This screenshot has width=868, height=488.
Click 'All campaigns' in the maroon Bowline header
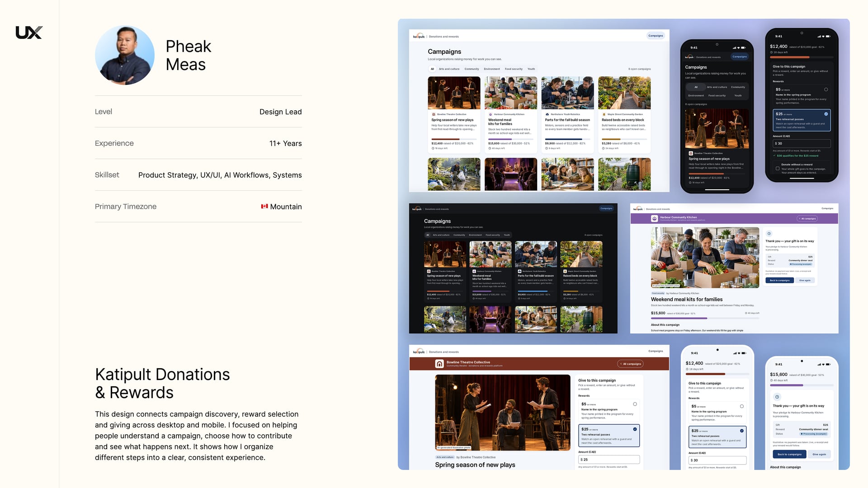pyautogui.click(x=630, y=364)
